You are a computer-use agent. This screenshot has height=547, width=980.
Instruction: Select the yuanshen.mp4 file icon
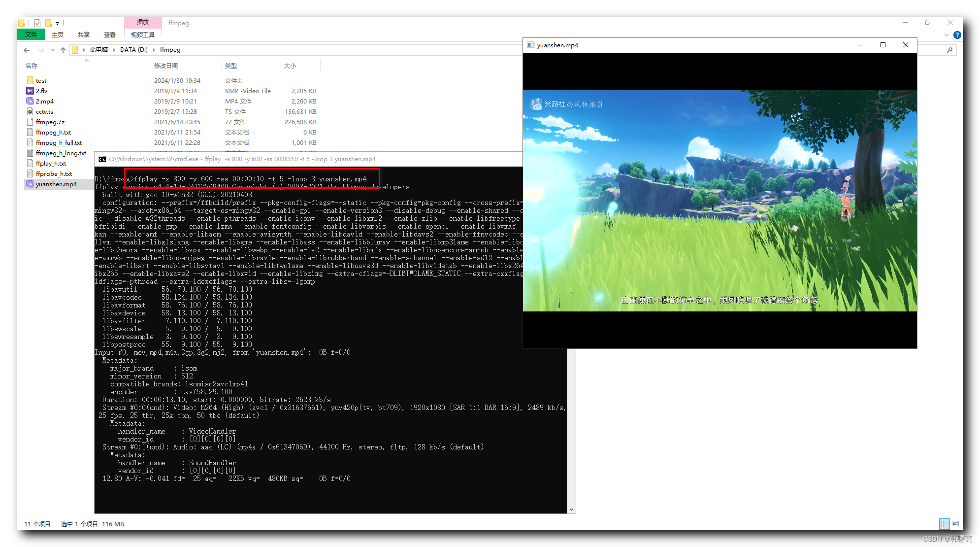point(30,184)
